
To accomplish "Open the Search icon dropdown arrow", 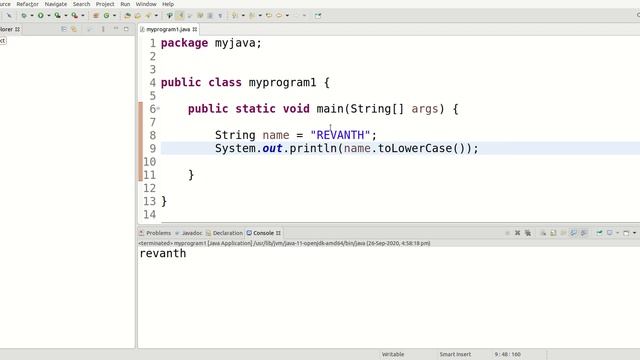I will (156, 16).
